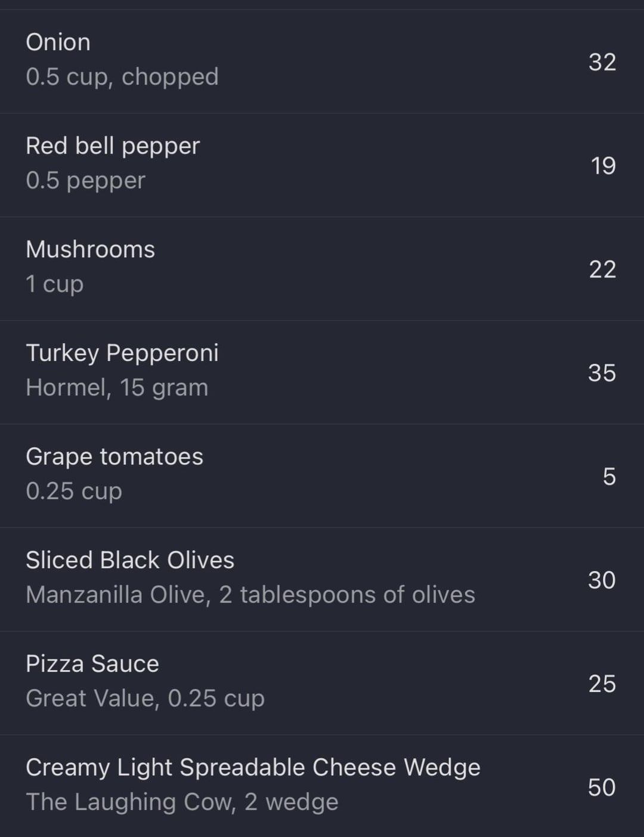Click the 'Great Value, 0.25 cup' text

[145, 699]
